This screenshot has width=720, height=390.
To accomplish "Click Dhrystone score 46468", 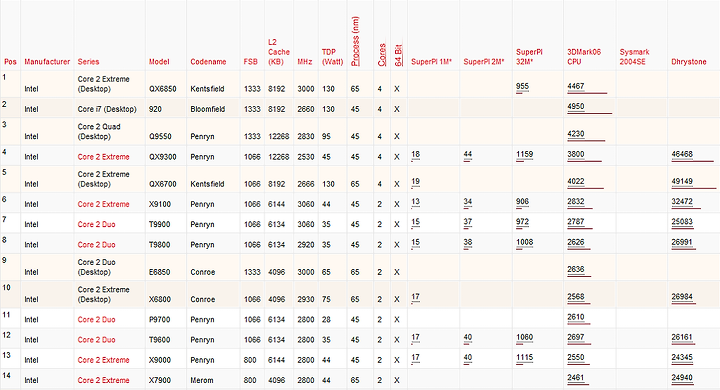I will tap(682, 154).
